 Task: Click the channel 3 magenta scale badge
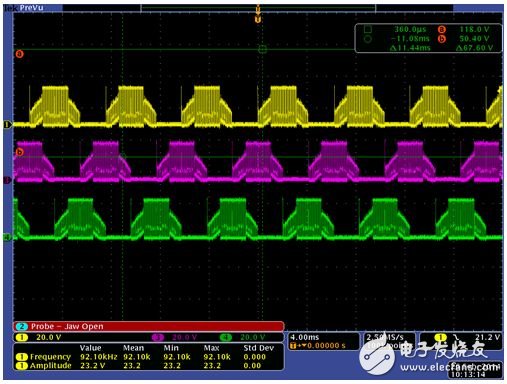158,337
